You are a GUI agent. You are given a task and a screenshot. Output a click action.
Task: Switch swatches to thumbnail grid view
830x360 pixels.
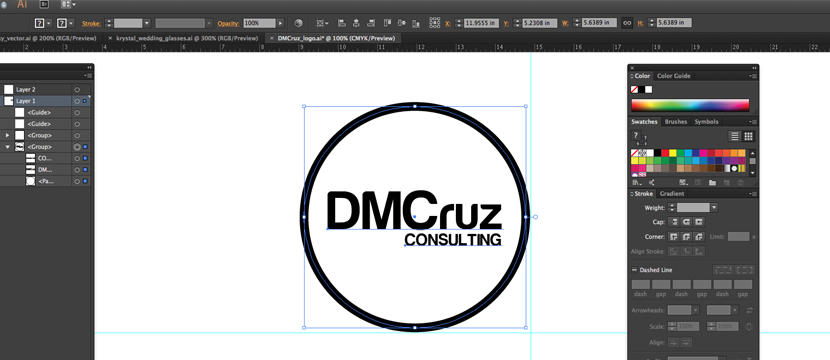pos(748,136)
